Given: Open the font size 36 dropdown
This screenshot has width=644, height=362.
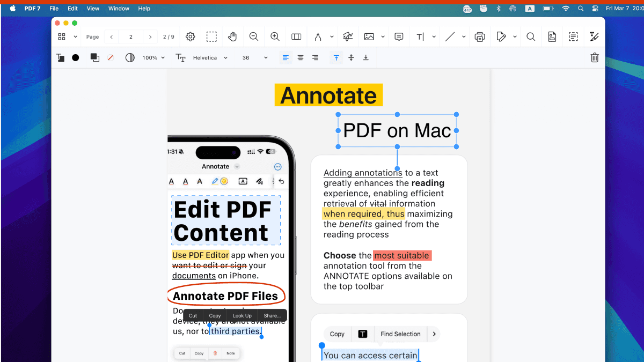Looking at the screenshot, I should click(254, 57).
